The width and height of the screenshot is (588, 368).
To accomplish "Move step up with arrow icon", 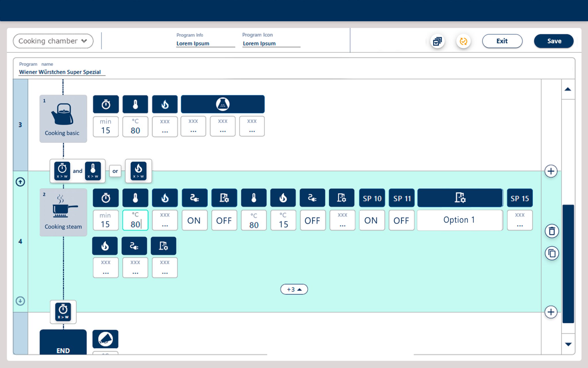I will pyautogui.click(x=20, y=182).
